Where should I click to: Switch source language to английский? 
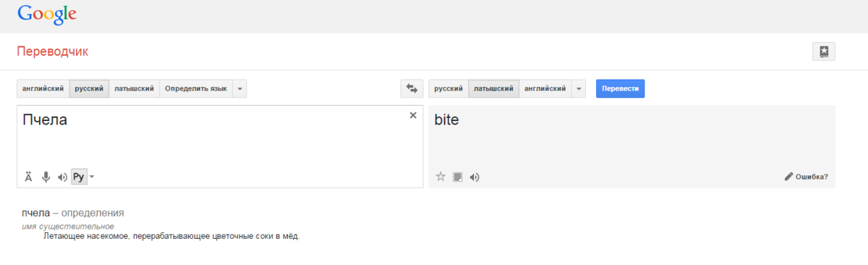[x=43, y=88]
